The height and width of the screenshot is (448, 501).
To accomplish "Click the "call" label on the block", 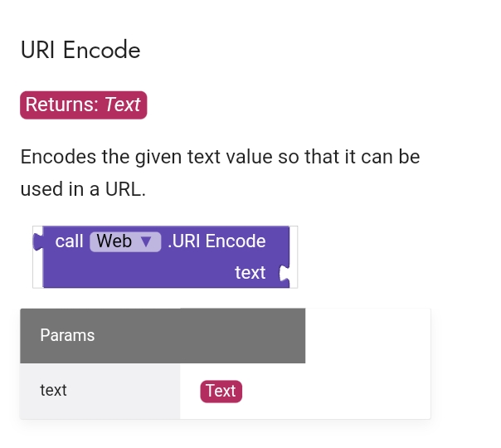I will point(70,241).
